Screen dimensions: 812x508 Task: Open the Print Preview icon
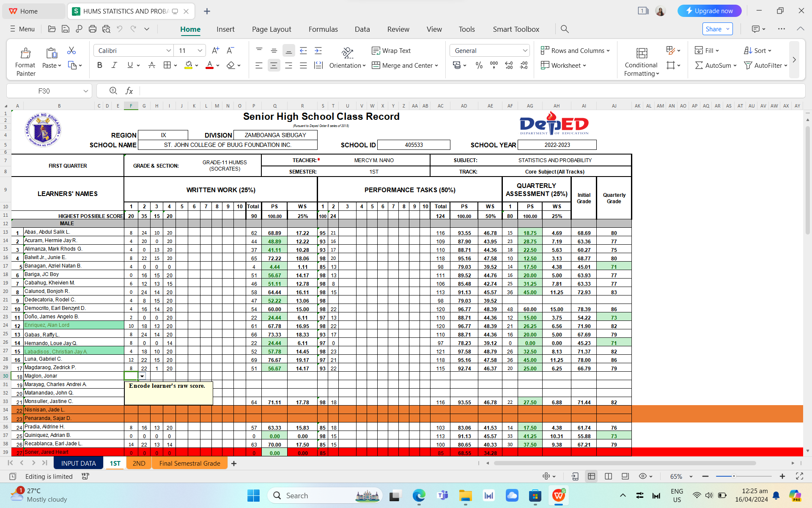106,29
